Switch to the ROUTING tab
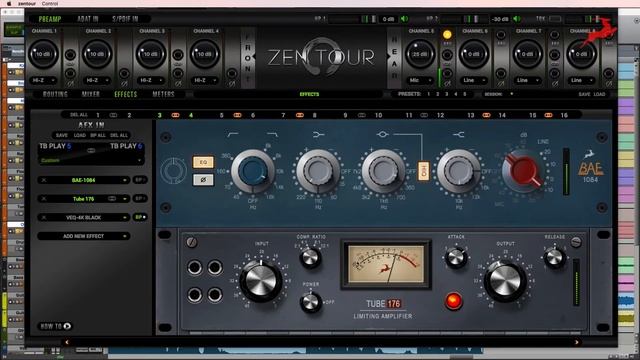Viewport: 640px width, 360px height. pos(55,94)
